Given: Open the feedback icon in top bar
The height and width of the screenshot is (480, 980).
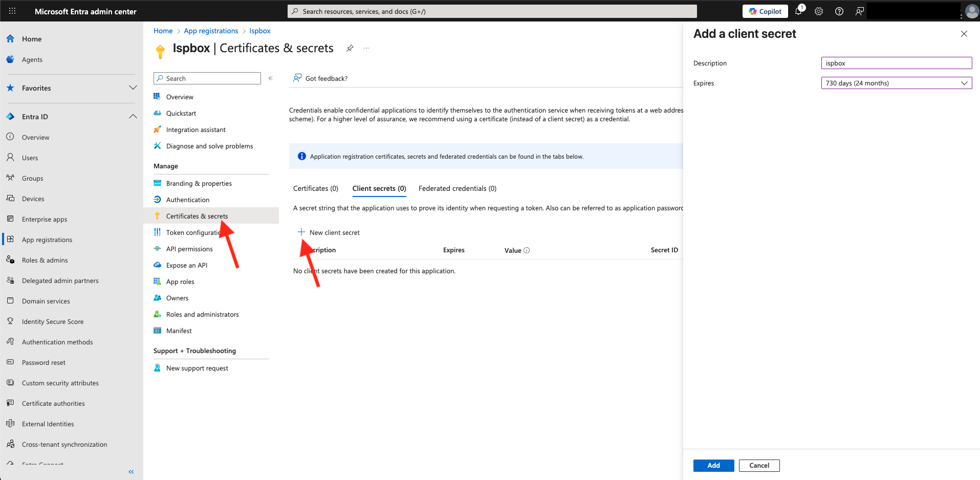Looking at the screenshot, I should pos(860,11).
